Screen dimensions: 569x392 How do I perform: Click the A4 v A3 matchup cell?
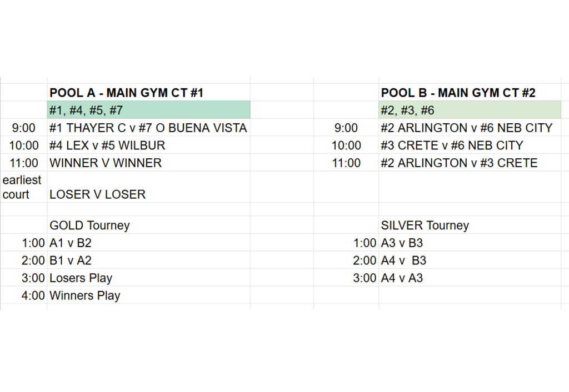point(402,278)
